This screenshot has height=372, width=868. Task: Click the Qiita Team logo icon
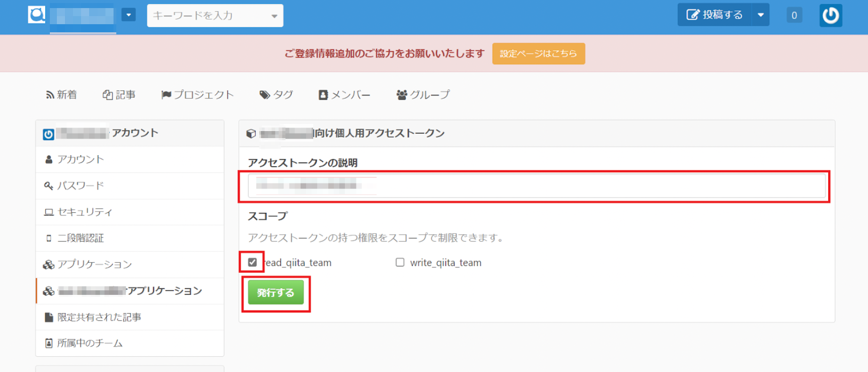[x=37, y=15]
